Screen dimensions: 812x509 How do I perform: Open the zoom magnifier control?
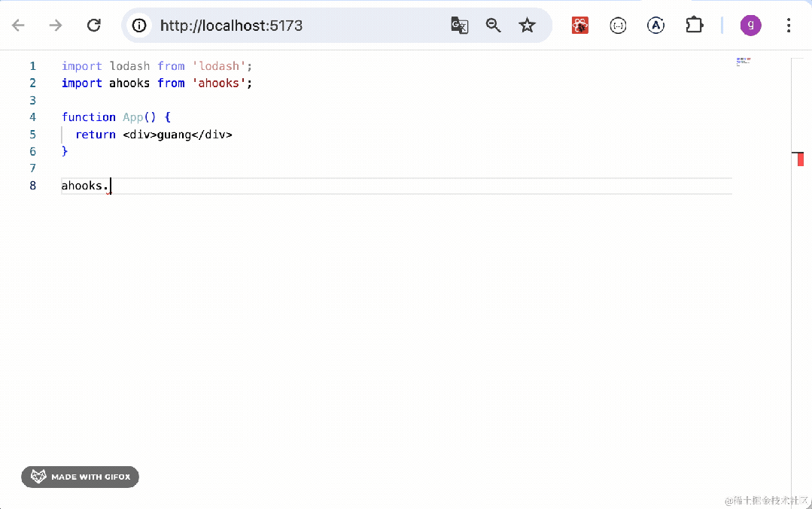(493, 26)
